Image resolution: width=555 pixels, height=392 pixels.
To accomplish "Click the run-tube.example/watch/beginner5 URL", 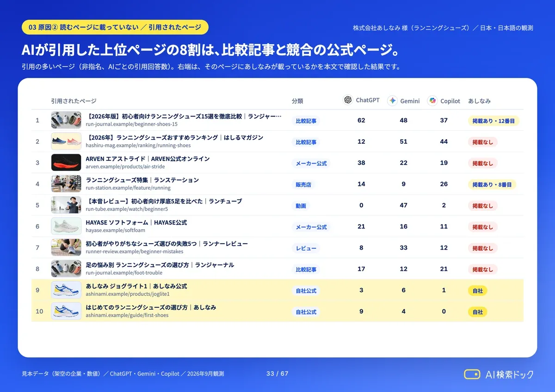I will tap(127, 209).
